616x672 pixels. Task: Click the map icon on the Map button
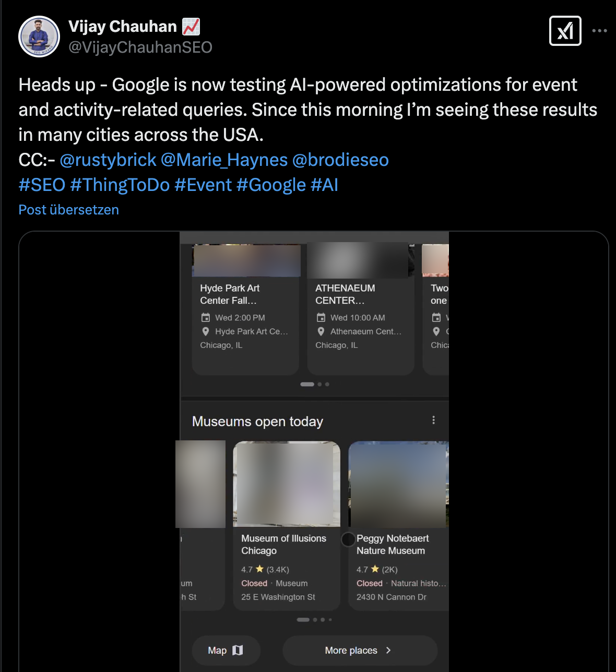238,650
